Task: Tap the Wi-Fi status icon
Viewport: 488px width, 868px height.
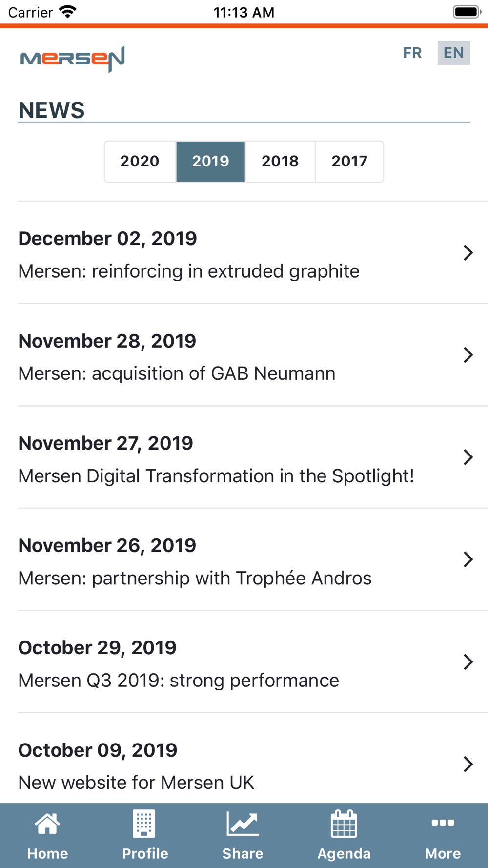Action: coord(67,12)
